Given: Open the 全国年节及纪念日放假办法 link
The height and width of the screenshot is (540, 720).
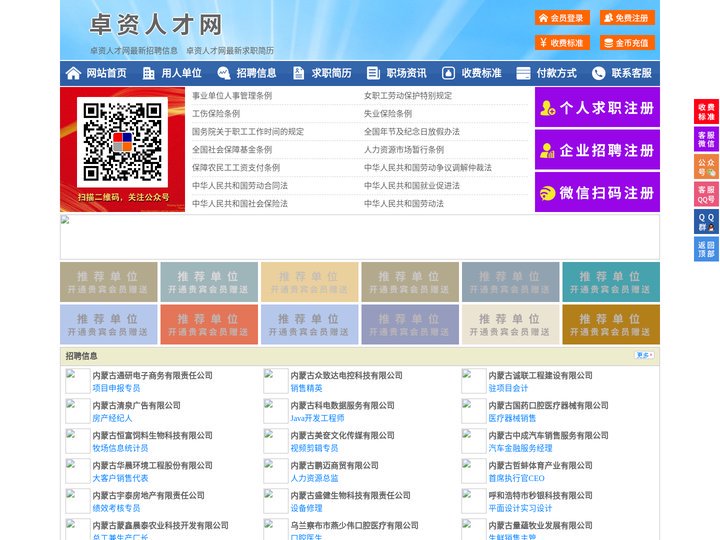Looking at the screenshot, I should tap(412, 131).
